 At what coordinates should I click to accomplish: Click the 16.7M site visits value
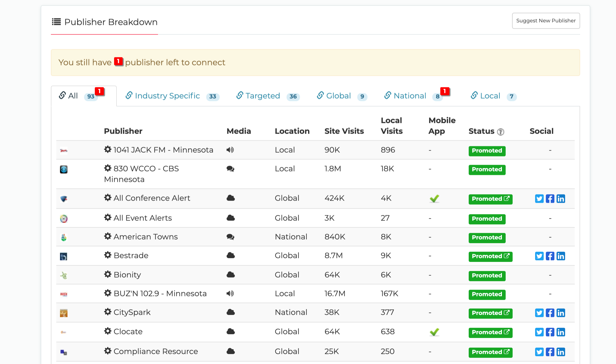tap(335, 294)
